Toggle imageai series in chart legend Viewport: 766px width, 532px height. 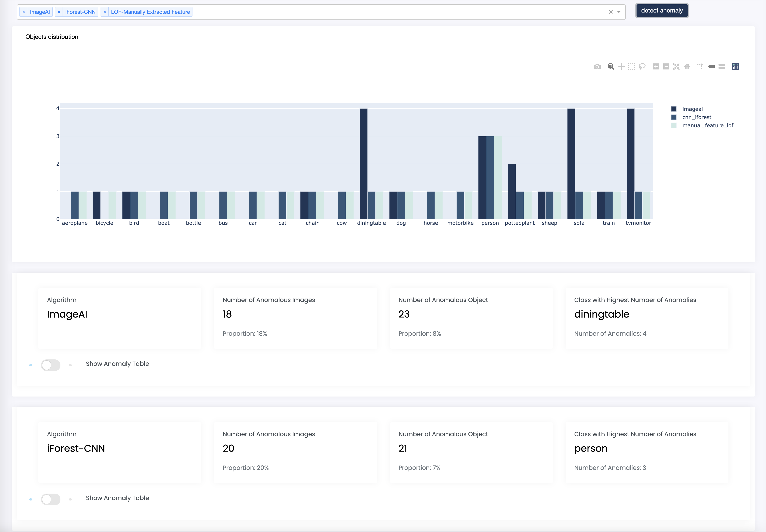point(692,109)
